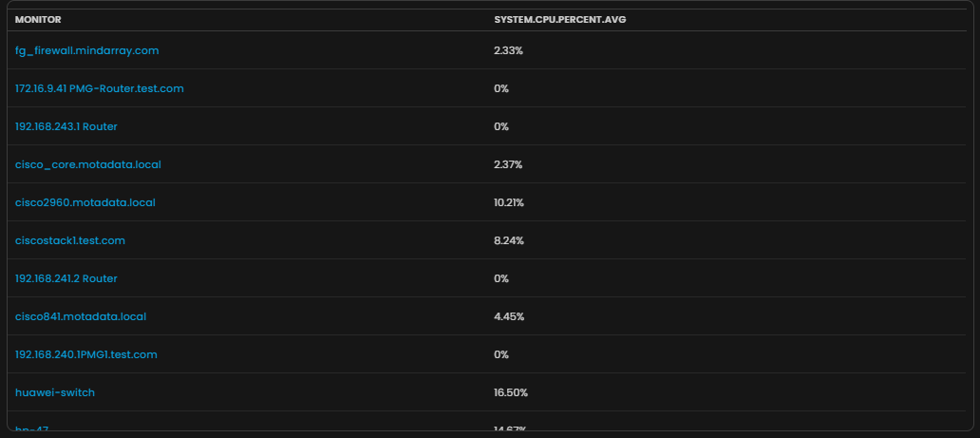Click the 10.21% CPU value

click(x=509, y=202)
